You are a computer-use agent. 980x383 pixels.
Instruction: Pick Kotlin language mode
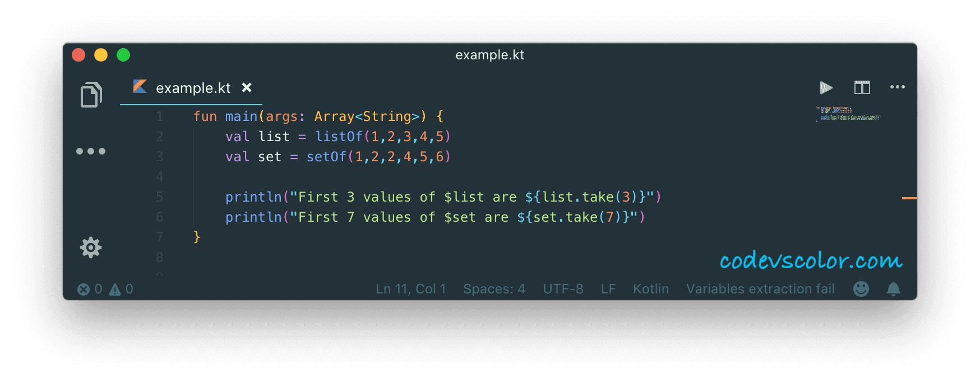(x=651, y=289)
